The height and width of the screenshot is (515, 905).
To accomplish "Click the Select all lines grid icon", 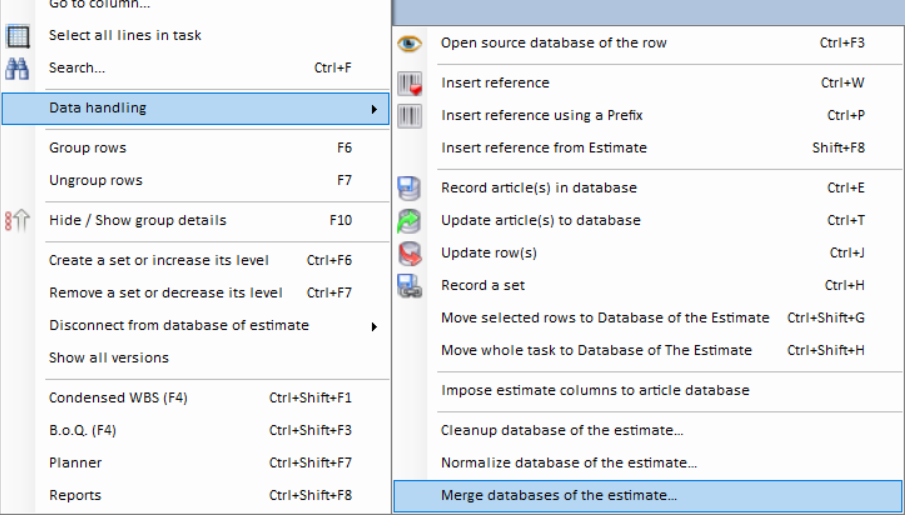I will (x=17, y=36).
